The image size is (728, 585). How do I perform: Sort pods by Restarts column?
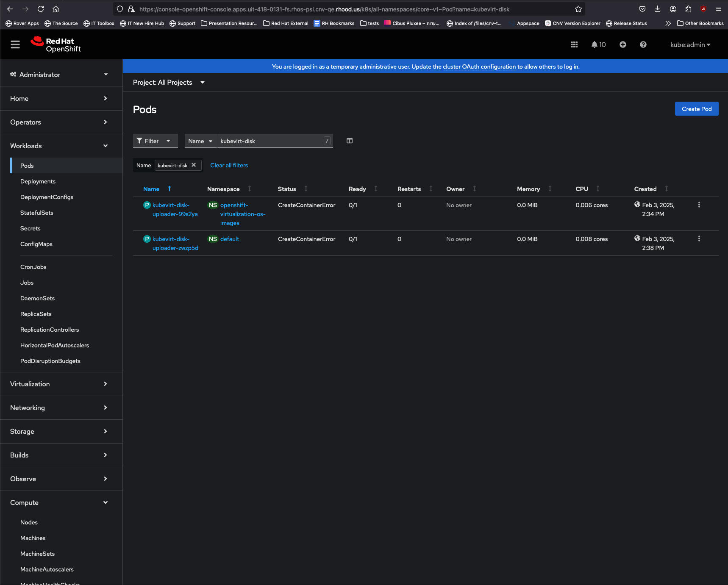pyautogui.click(x=409, y=189)
